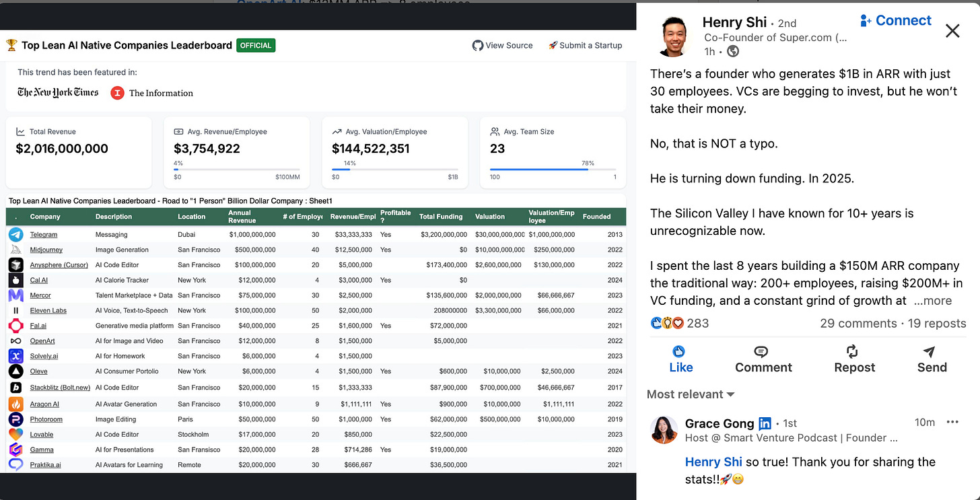This screenshot has height=500, width=980.
Task: Click the GitHub icon near View Source
Action: pos(478,45)
